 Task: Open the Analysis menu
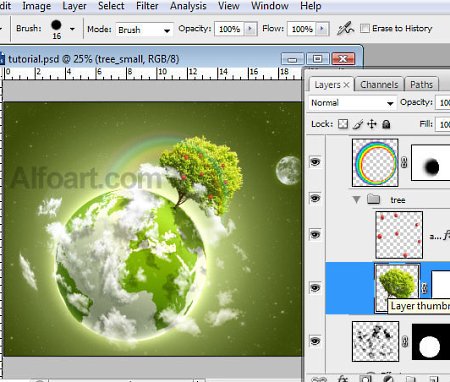(188, 6)
